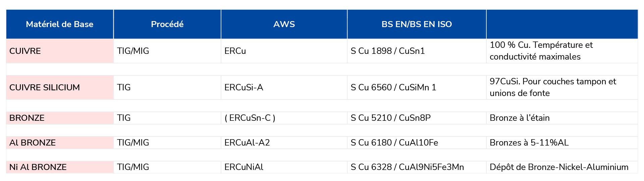Select the S Cu 6560 / CuSiMn 1 cell
Image resolution: width=644 pixels, height=181 pixels.
pyautogui.click(x=417, y=87)
